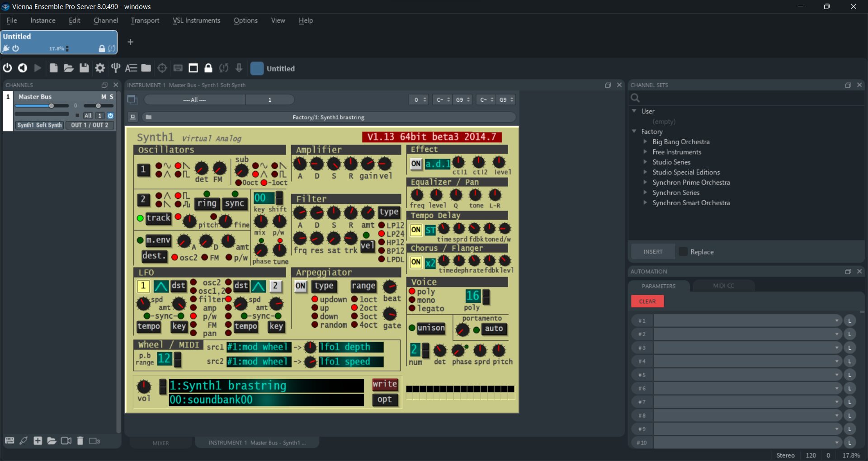This screenshot has height=461, width=868.
Task: Click the crosshair target icon in toolbar
Action: [x=162, y=68]
